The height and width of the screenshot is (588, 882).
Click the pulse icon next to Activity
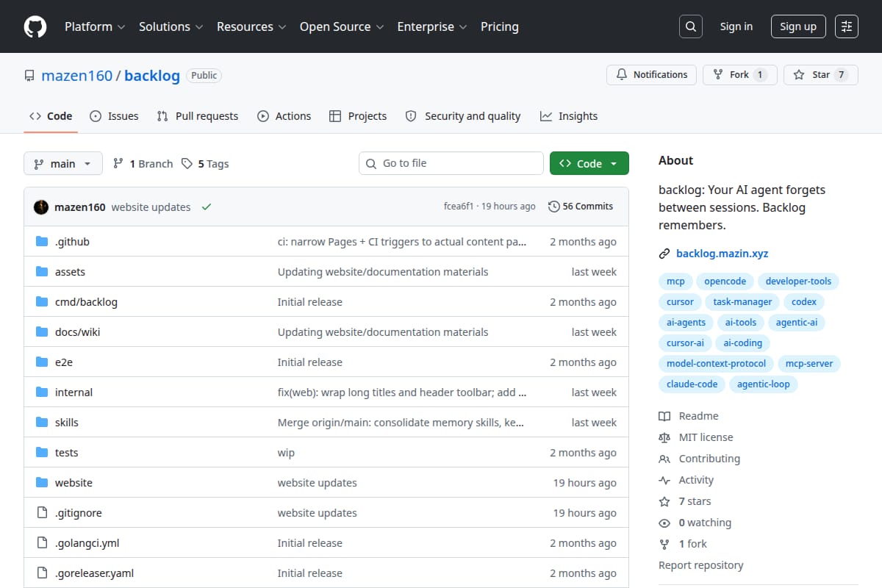point(664,480)
